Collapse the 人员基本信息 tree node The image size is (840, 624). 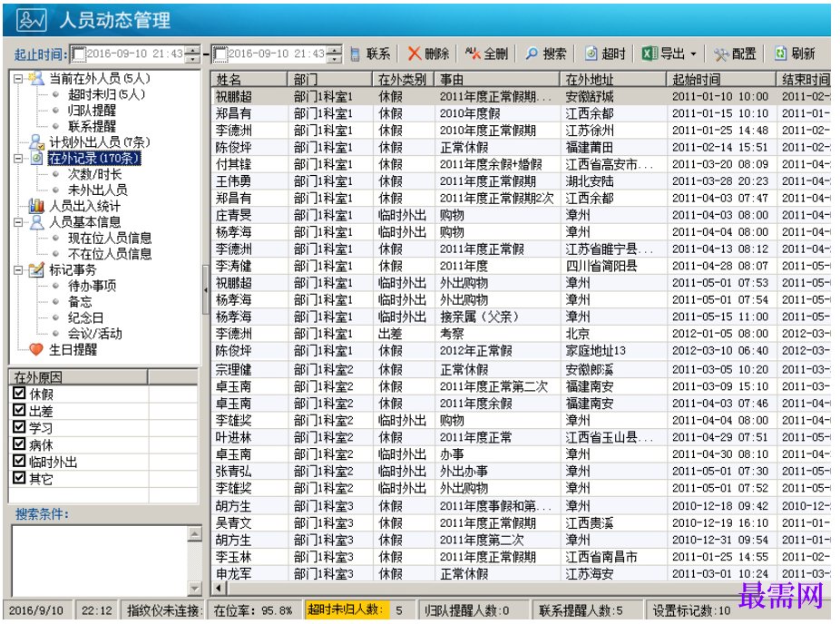click(18, 222)
